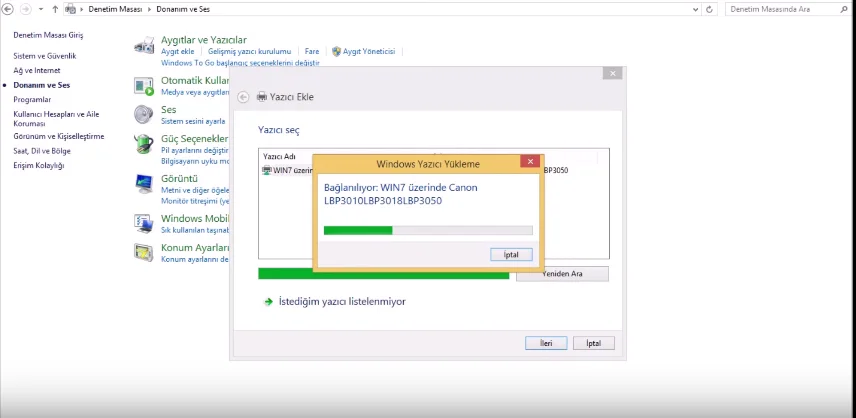
Task: Click the shield icon next to Aygıt Yöneticisi
Action: (336, 51)
